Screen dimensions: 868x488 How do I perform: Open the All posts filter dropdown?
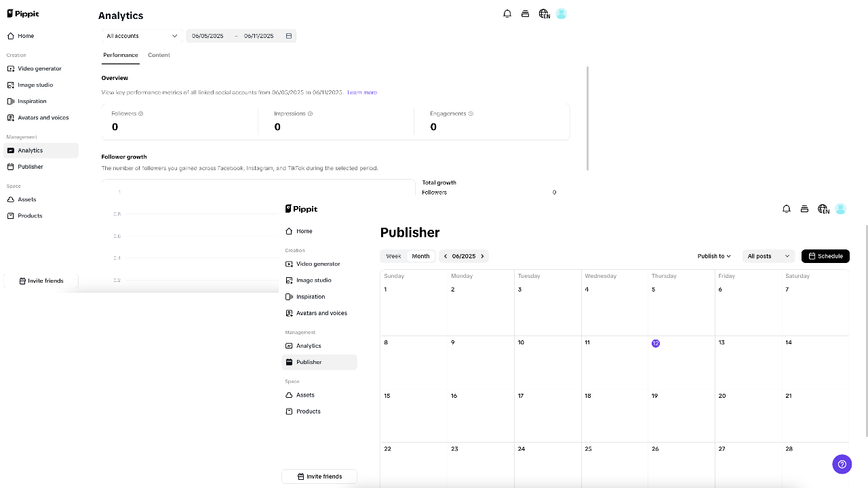tap(768, 256)
